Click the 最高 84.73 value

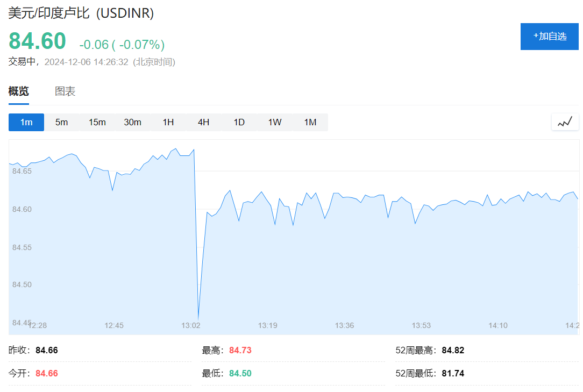click(240, 351)
